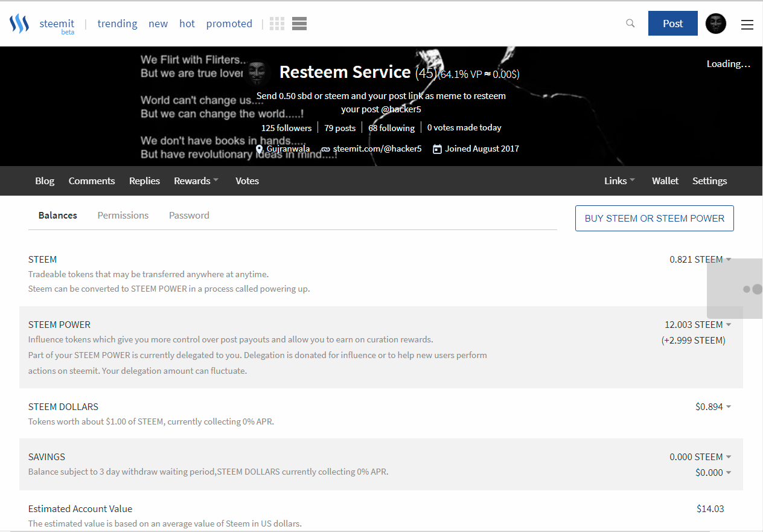Switch to grid view layout icon
The image size is (763, 532).
click(277, 24)
